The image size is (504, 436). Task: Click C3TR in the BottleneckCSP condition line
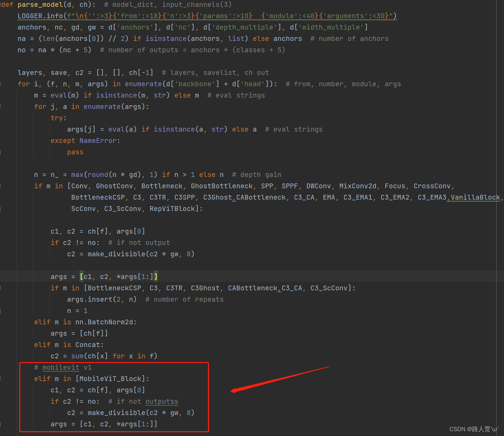(x=174, y=288)
